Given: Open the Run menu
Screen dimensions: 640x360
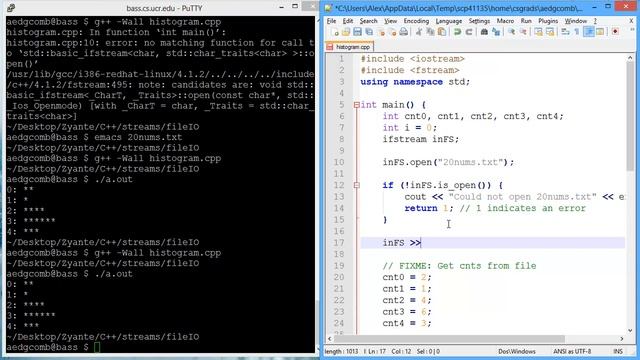Looking at the screenshot, I should tap(526, 21).
